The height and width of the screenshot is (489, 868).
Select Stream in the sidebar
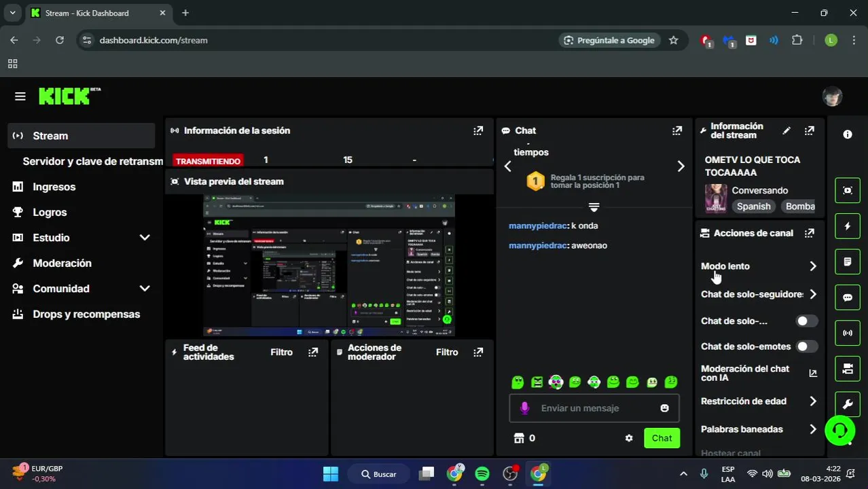(82, 136)
